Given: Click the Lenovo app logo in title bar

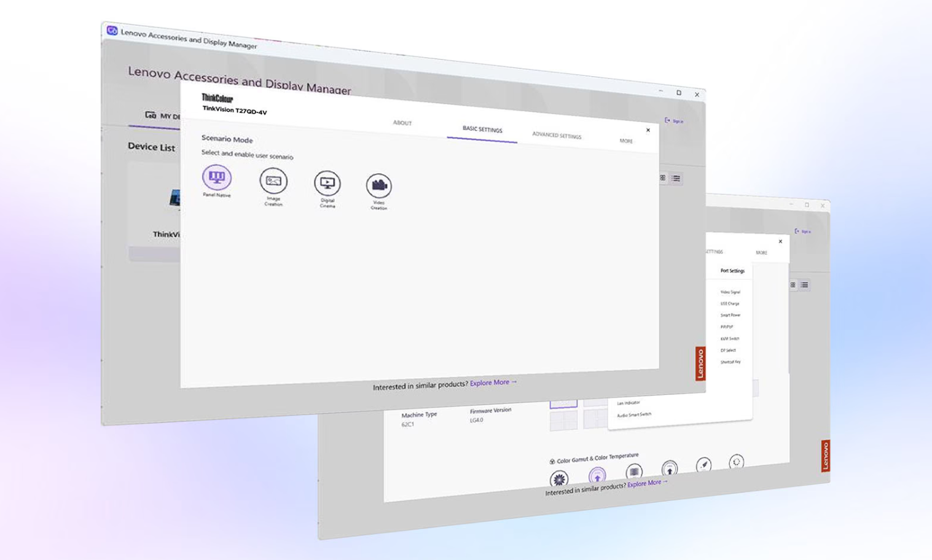Looking at the screenshot, I should tap(112, 30).
